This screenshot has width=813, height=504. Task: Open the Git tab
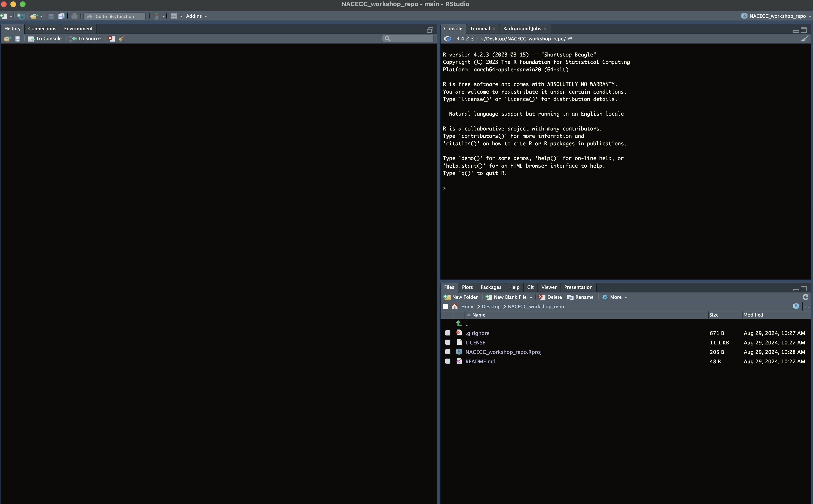point(530,287)
